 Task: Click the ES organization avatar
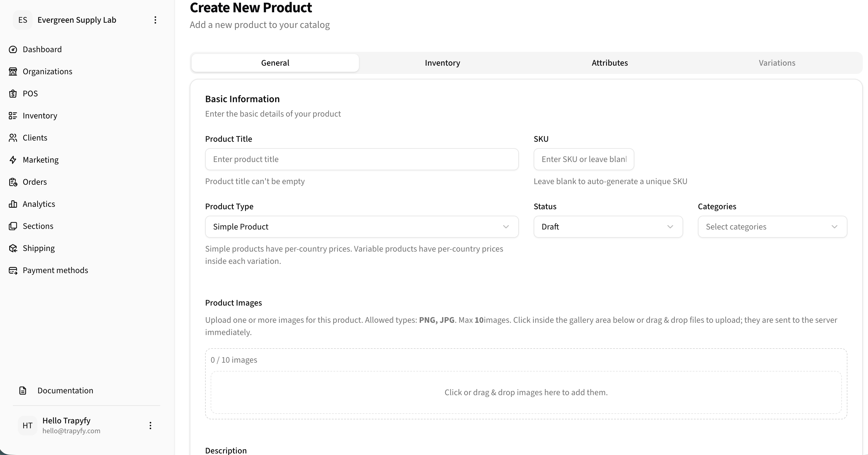tap(23, 20)
